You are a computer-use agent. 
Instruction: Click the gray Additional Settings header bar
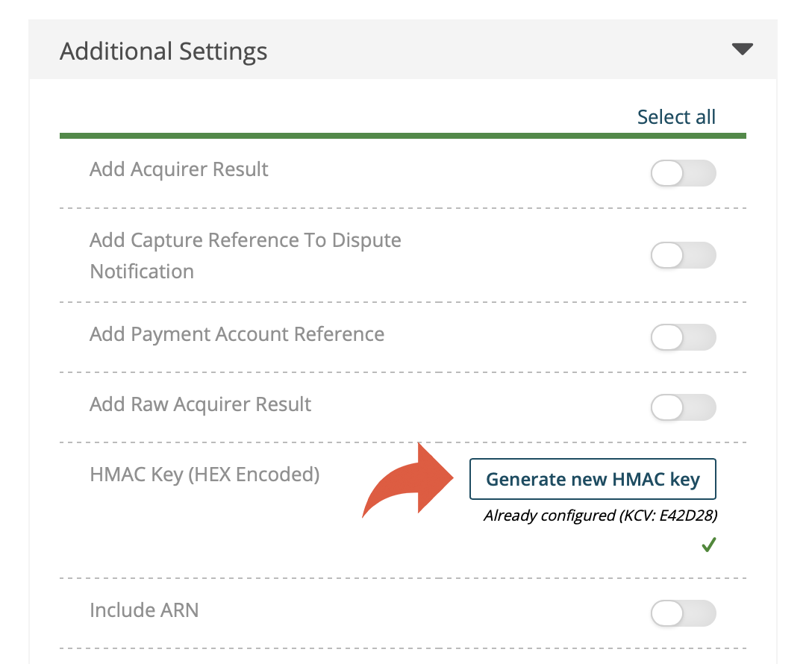point(403,50)
